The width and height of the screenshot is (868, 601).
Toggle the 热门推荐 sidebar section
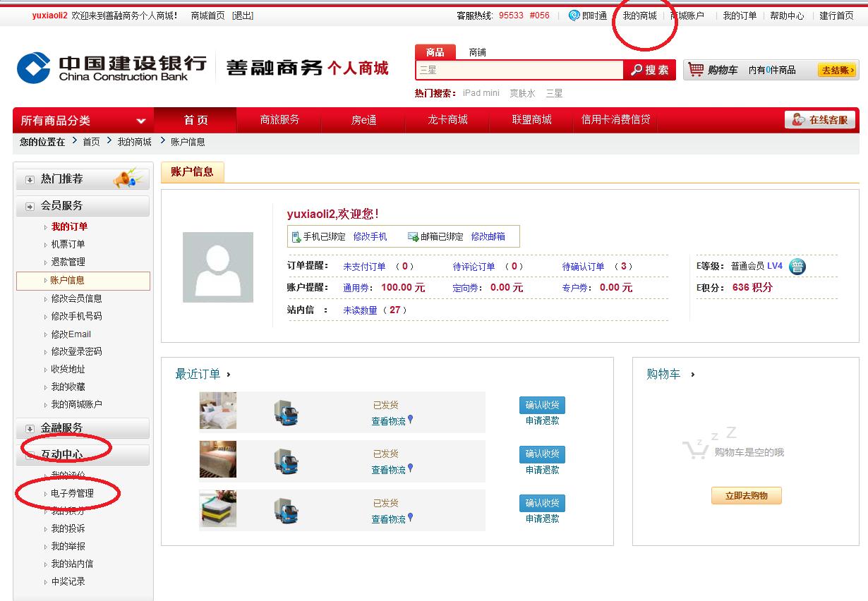click(x=30, y=180)
